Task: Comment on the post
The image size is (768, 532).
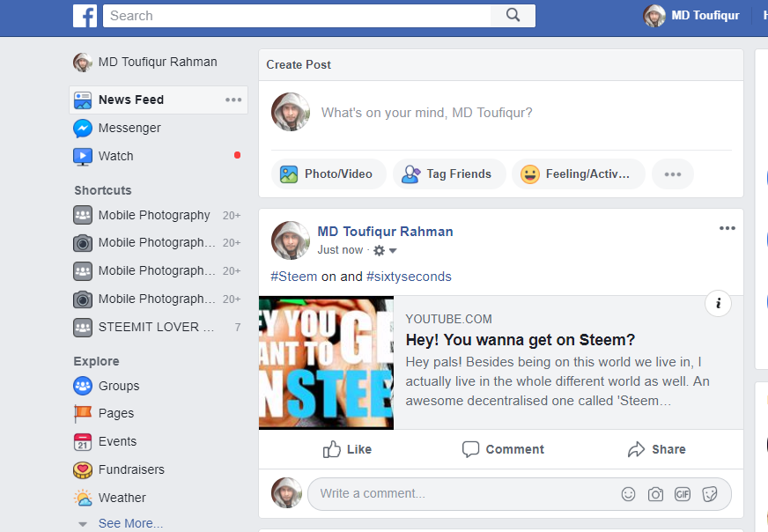Action: [503, 450]
